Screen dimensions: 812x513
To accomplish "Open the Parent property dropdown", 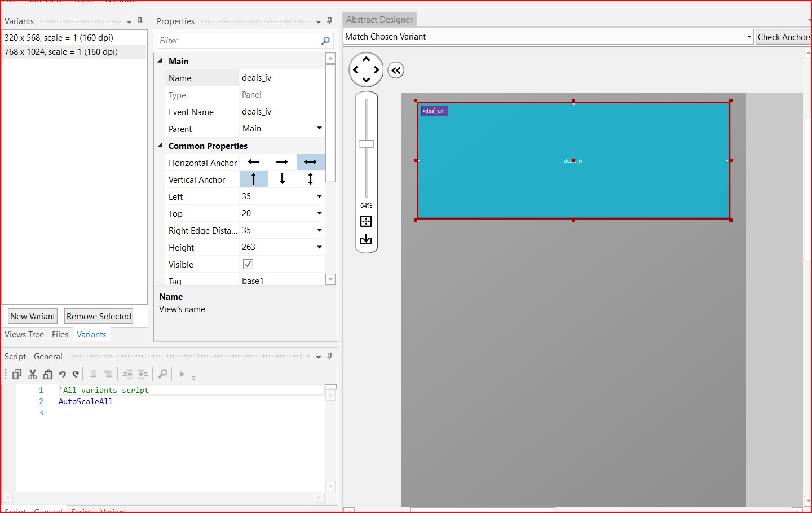I will click(x=319, y=128).
